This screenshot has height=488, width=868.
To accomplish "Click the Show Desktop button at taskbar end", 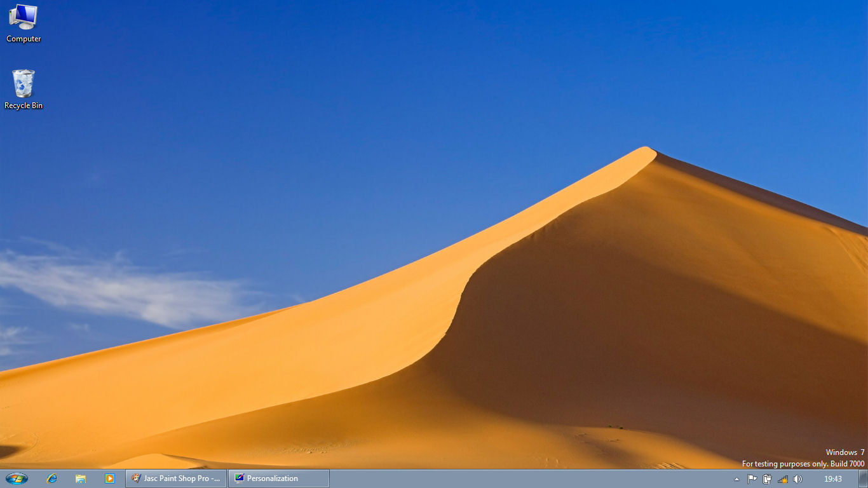I will (862, 478).
